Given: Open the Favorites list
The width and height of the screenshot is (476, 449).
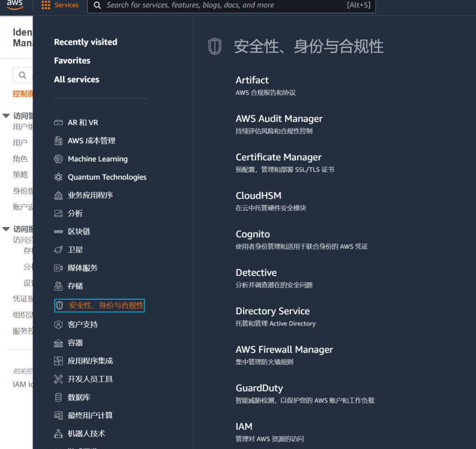Looking at the screenshot, I should click(72, 61).
